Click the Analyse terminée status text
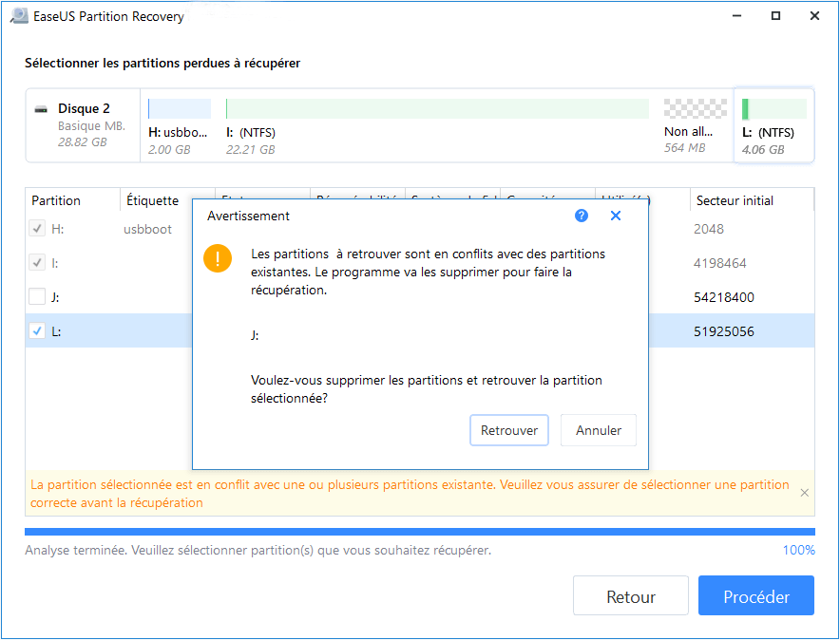840x640 pixels. [258, 550]
